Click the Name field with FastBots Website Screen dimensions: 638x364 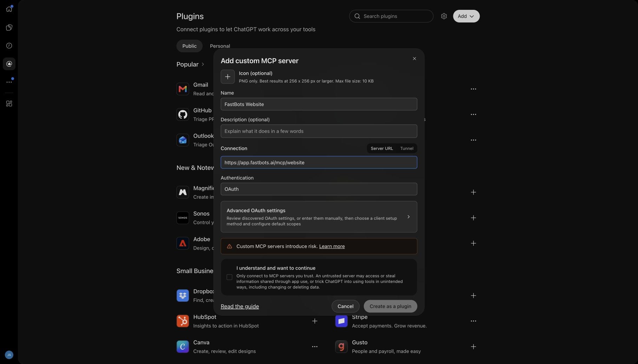click(x=319, y=104)
